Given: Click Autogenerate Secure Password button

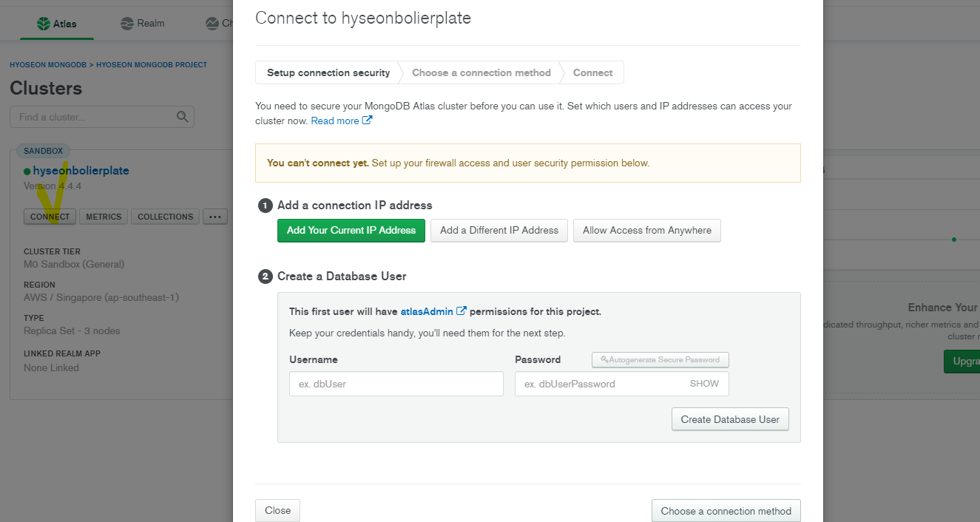Looking at the screenshot, I should tap(660, 359).
